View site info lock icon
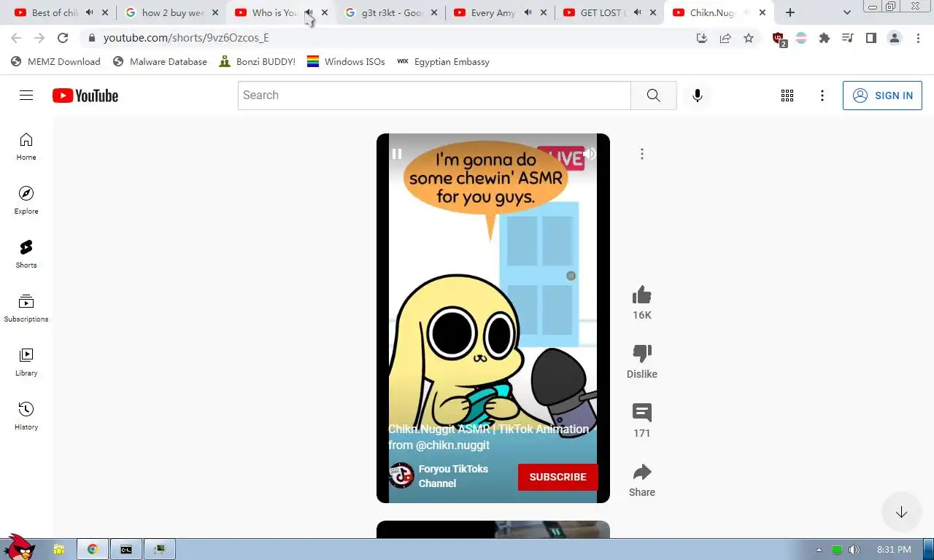 point(91,38)
